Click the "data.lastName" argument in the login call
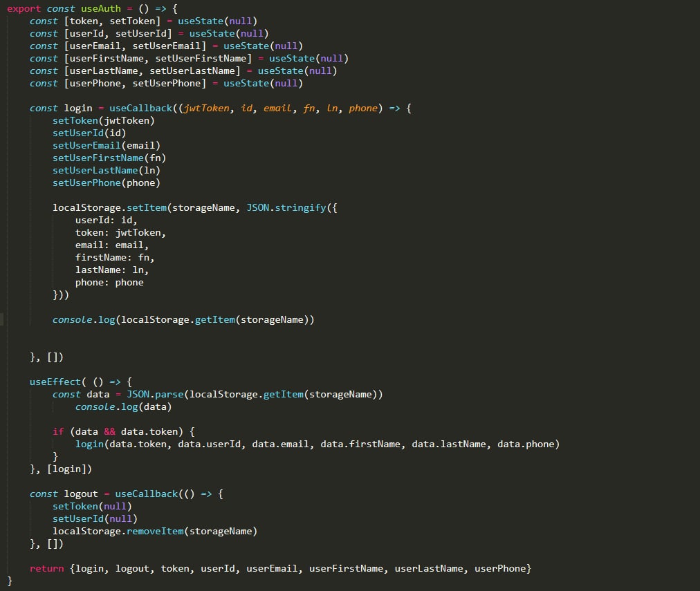The width and height of the screenshot is (700, 591). [449, 444]
